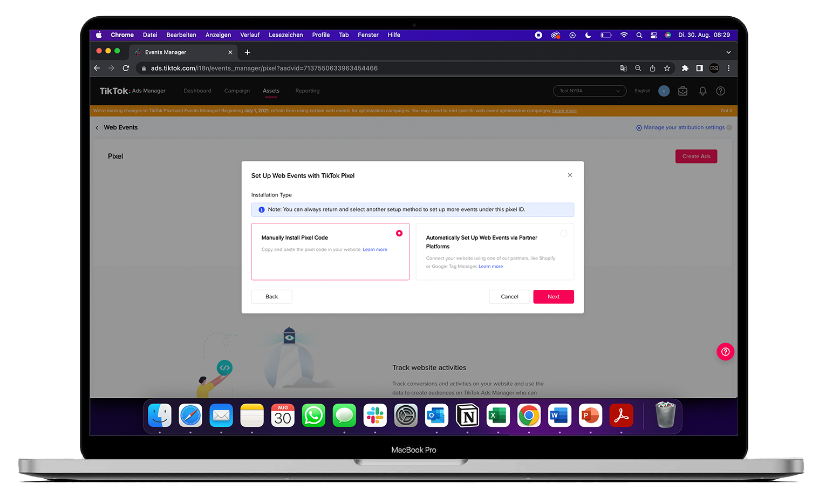Viewport: 826px width, 504px height.
Task: Expand the tab search chevron
Action: click(x=728, y=52)
